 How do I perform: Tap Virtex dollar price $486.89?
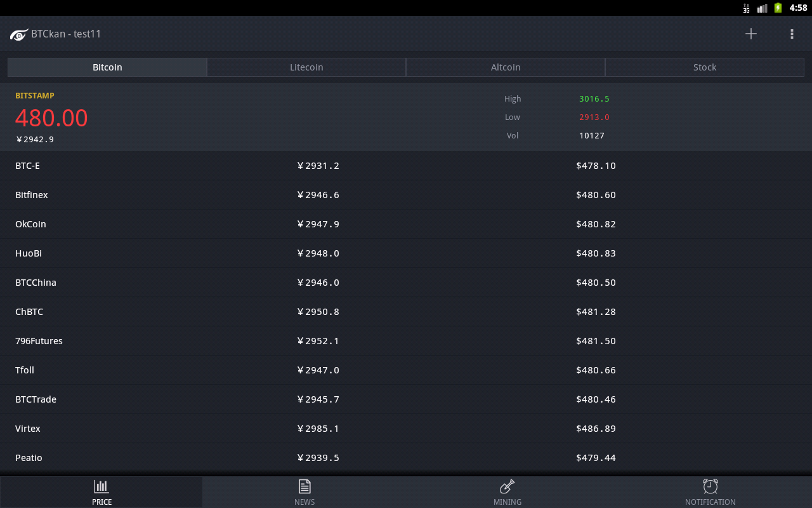pos(596,429)
